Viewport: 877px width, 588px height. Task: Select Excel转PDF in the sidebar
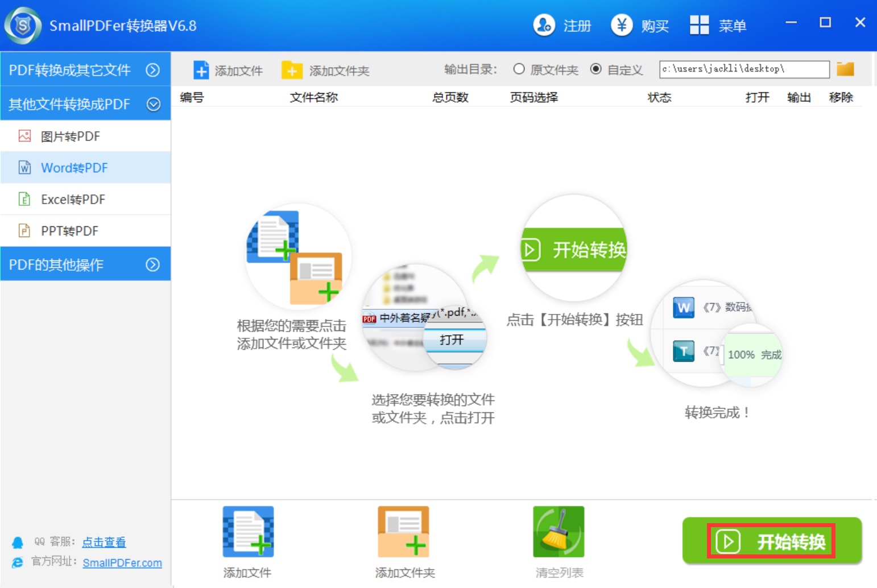pyautogui.click(x=85, y=199)
